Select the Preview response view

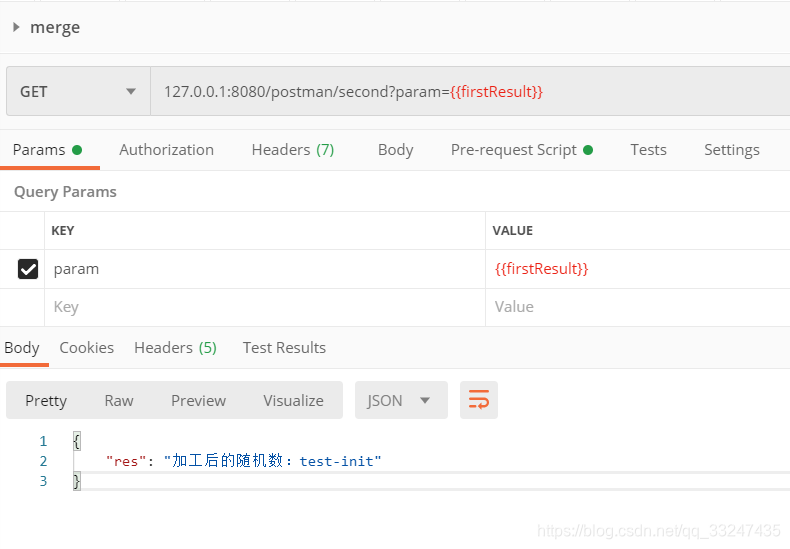(x=199, y=400)
